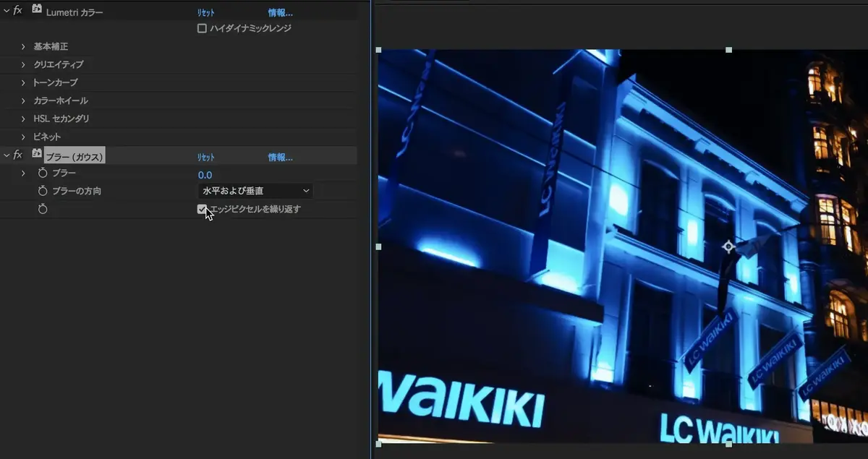Open 情報... link for ブラー (ガウス)
This screenshot has height=459, width=868.
(x=280, y=158)
